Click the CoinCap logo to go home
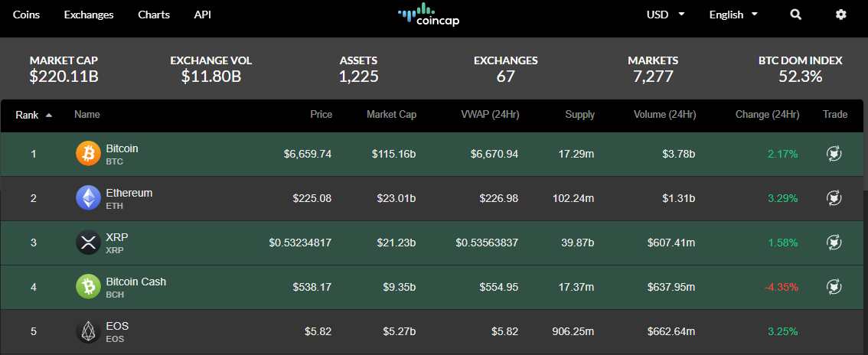The image size is (868, 355). pyautogui.click(x=429, y=15)
